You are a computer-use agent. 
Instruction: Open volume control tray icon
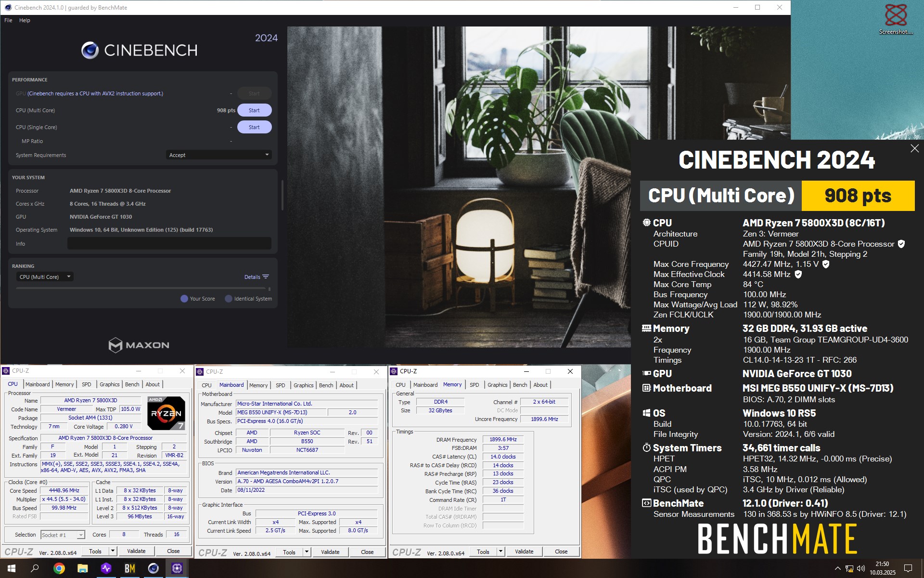861,568
